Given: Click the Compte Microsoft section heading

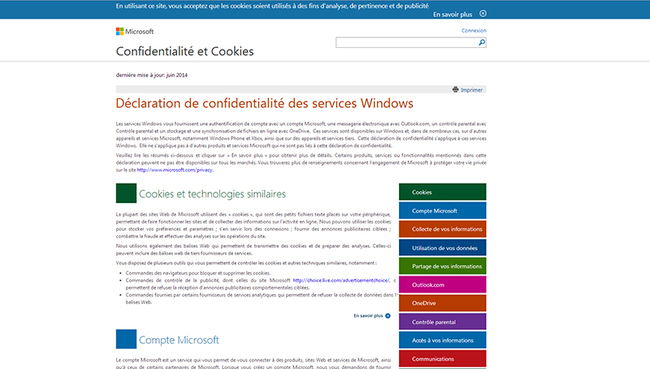Looking at the screenshot, I should click(x=179, y=340).
